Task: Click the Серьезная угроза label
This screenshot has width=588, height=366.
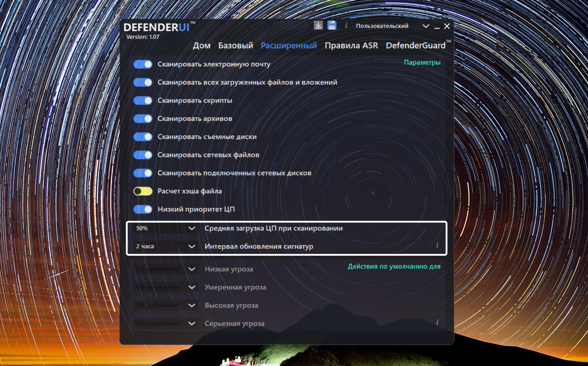Action: [x=234, y=323]
